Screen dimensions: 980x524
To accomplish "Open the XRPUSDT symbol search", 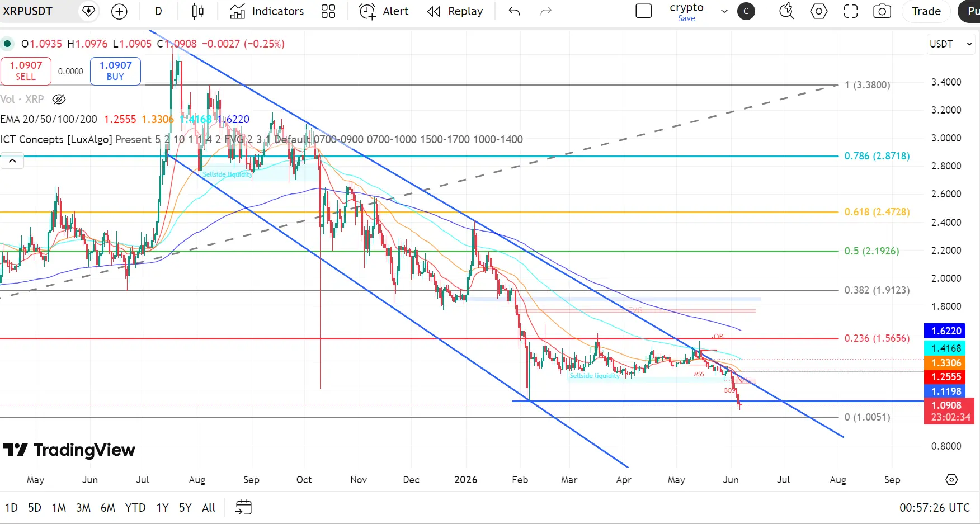I will 28,11.
